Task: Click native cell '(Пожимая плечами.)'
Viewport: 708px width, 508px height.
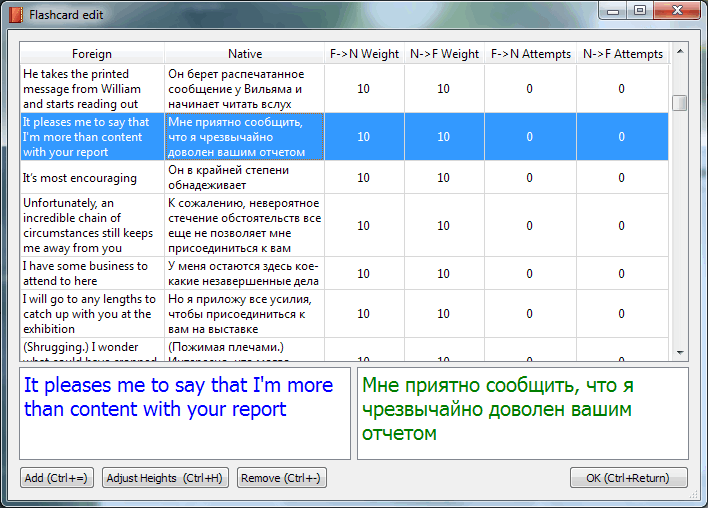Action: [x=244, y=350]
